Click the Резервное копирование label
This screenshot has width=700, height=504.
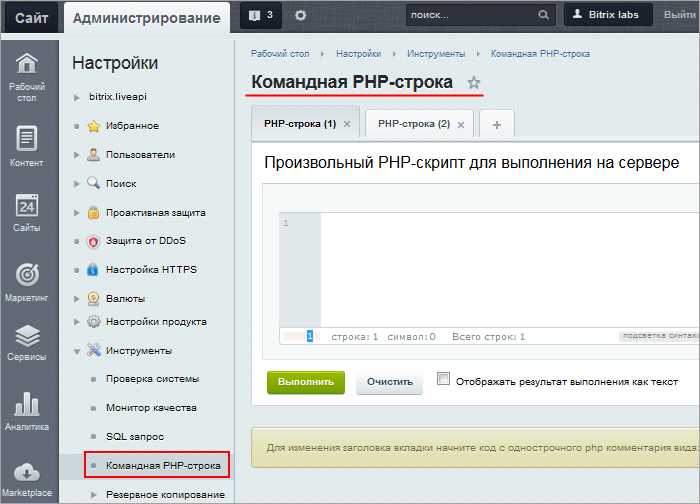(x=165, y=495)
